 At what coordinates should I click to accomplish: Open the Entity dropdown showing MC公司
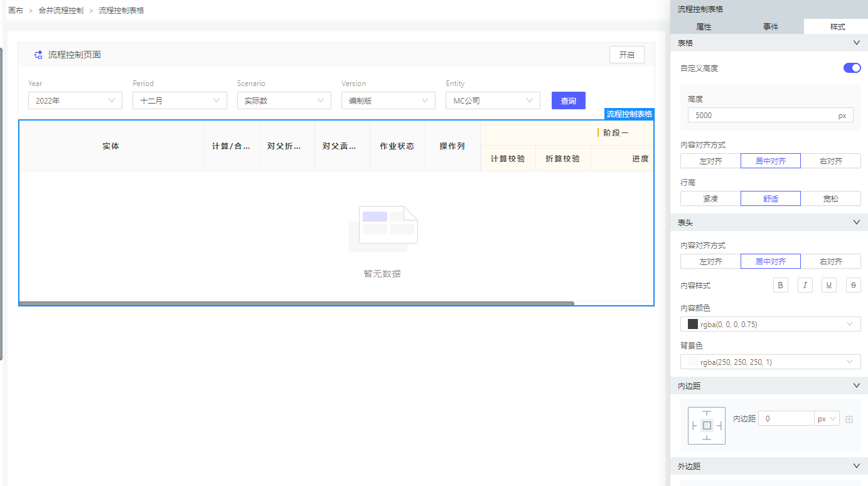[x=493, y=100]
